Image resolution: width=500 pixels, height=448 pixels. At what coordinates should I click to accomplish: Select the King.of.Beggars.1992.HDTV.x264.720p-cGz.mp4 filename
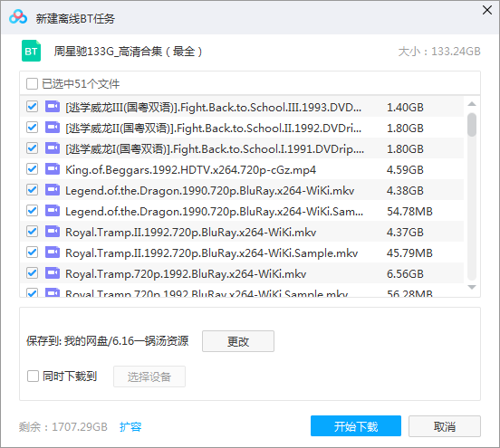pyautogui.click(x=190, y=170)
